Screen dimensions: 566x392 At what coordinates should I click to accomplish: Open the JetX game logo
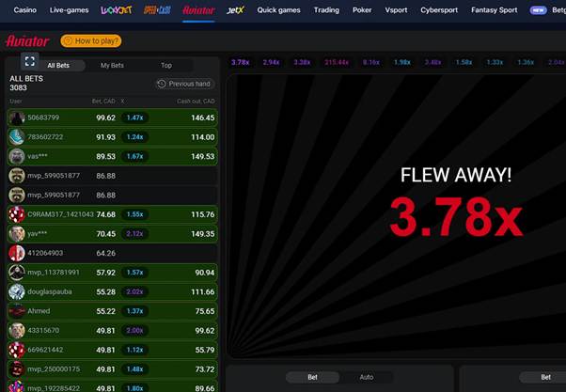tap(235, 10)
